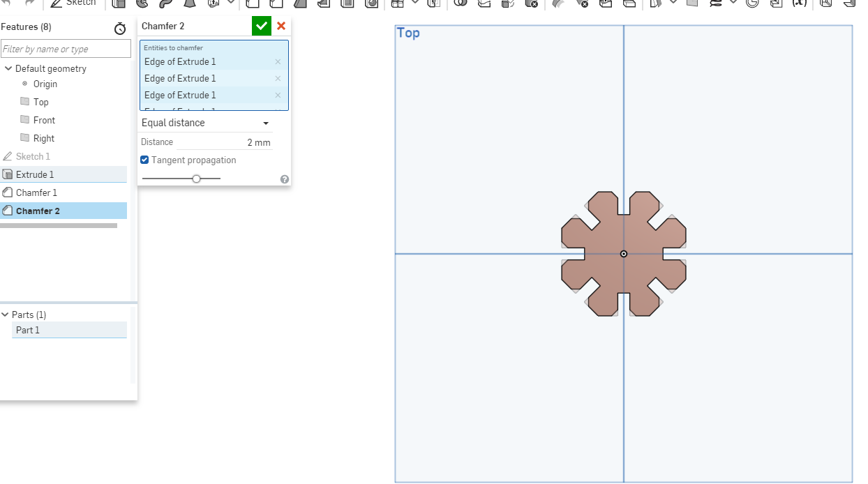The width and height of the screenshot is (868, 484).
Task: Cancel the Chamfer 2 dialog
Action: 281,26
